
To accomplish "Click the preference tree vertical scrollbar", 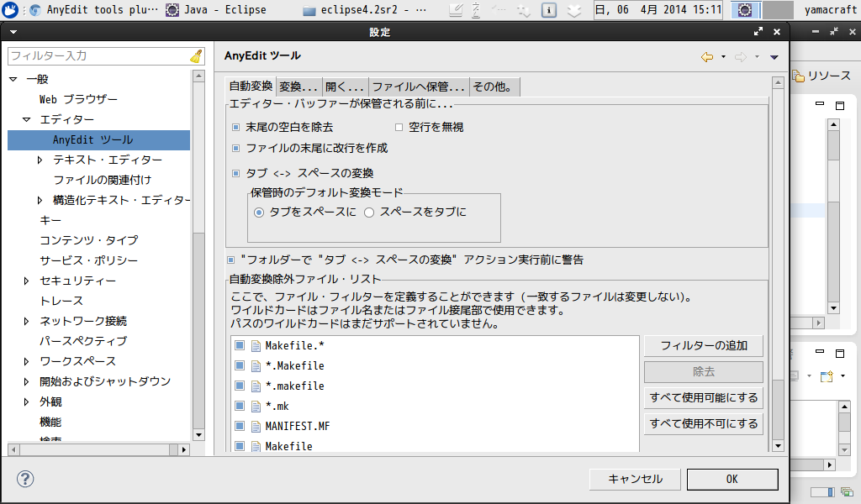I will 198,255.
